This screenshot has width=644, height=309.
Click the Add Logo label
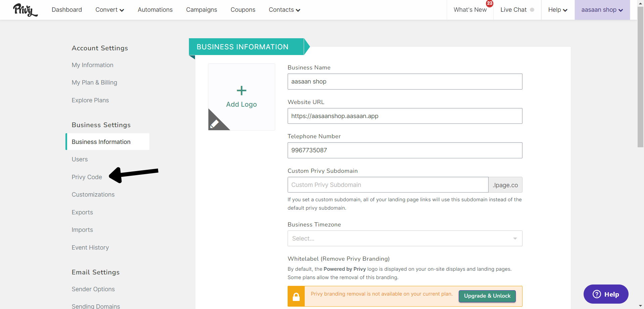241,104
